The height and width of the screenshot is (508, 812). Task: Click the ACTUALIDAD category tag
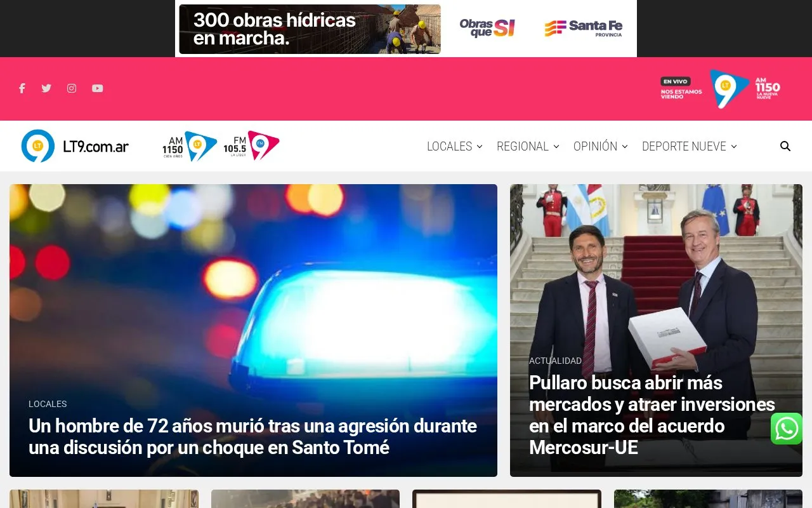(555, 361)
